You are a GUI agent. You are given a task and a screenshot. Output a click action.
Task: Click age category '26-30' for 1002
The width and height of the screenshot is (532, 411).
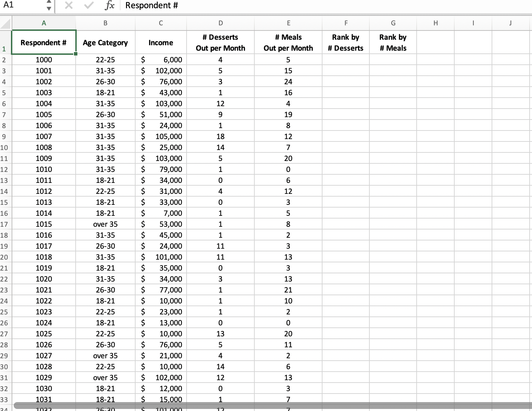[x=105, y=82]
